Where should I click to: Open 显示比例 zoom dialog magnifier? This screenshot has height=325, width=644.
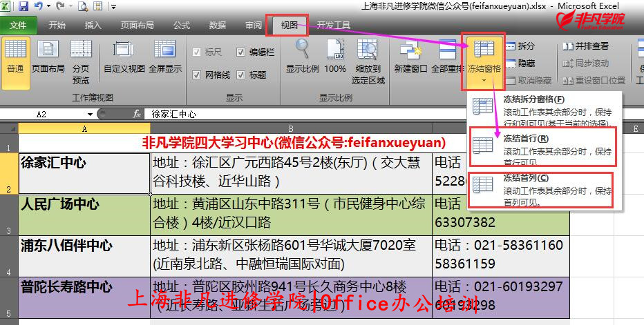coord(302,56)
